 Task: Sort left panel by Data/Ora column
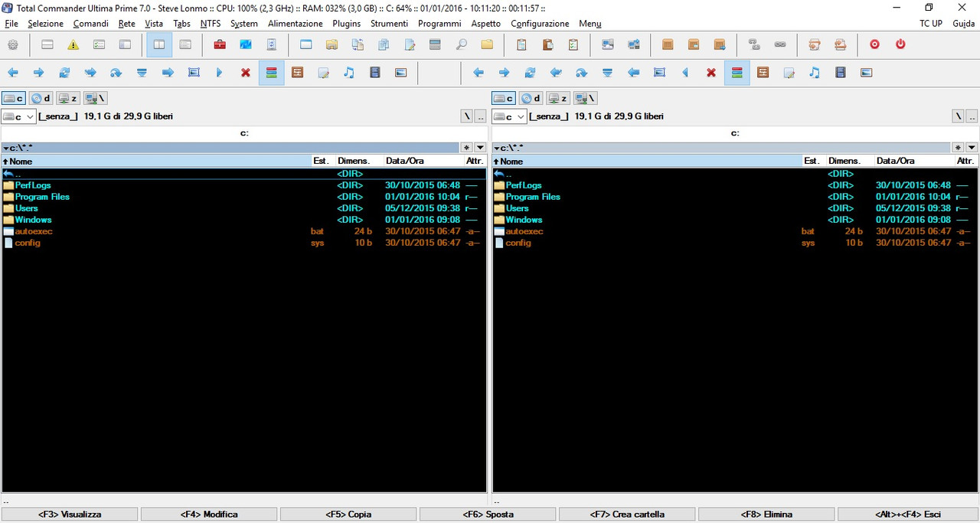[423, 161]
